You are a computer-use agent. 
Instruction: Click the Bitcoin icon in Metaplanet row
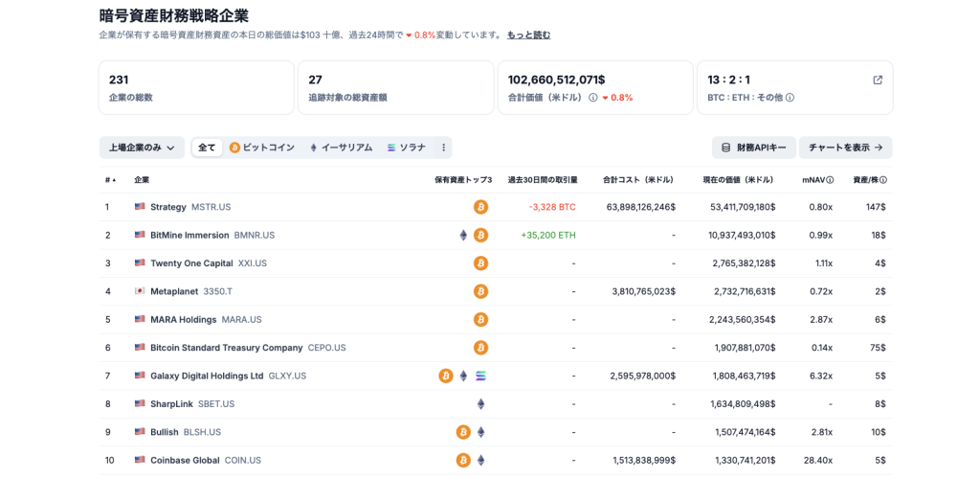click(x=480, y=291)
